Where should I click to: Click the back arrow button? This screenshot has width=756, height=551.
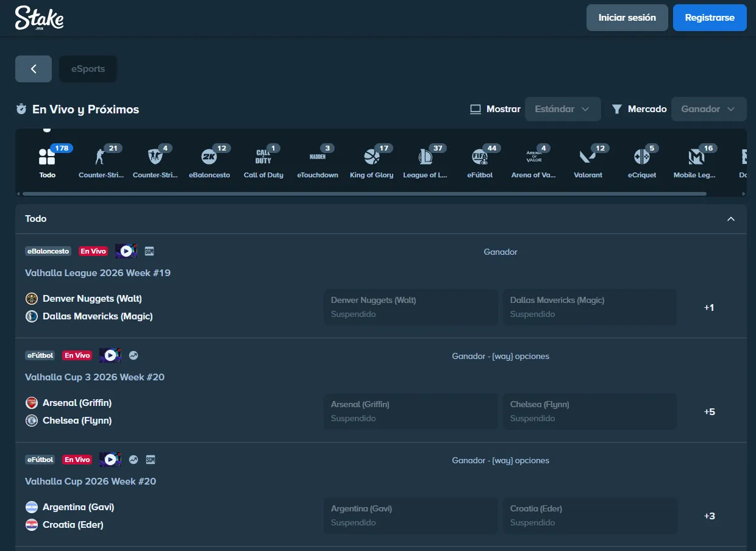(34, 69)
